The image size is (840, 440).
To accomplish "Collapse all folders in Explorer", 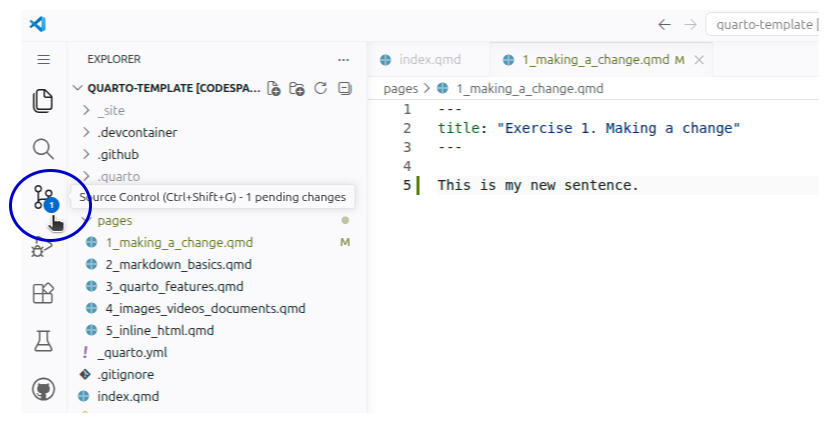I will (345, 88).
